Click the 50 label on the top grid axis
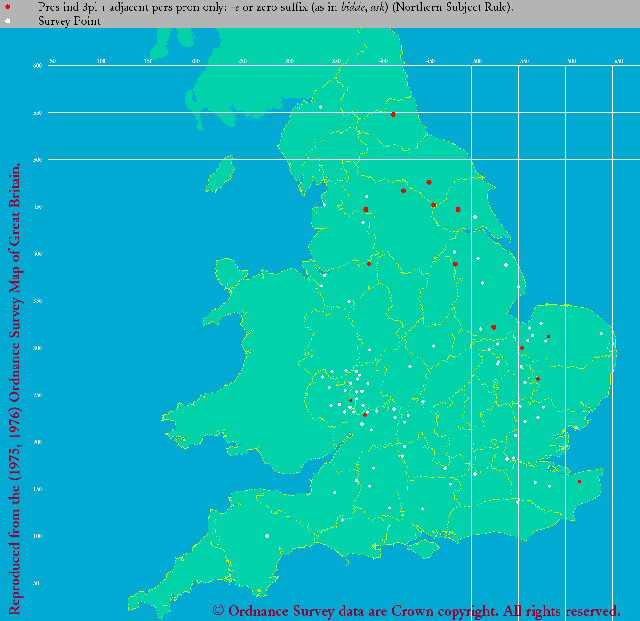The width and height of the screenshot is (640, 621). pos(53,62)
